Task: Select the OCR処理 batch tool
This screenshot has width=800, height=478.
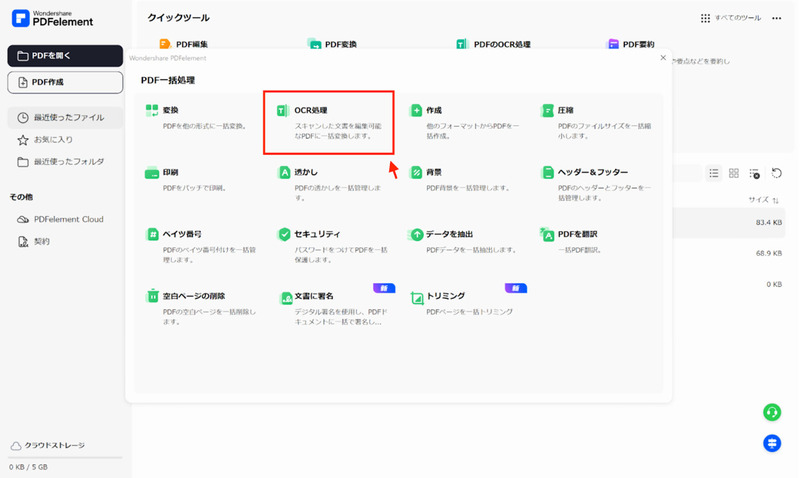Action: [x=329, y=122]
